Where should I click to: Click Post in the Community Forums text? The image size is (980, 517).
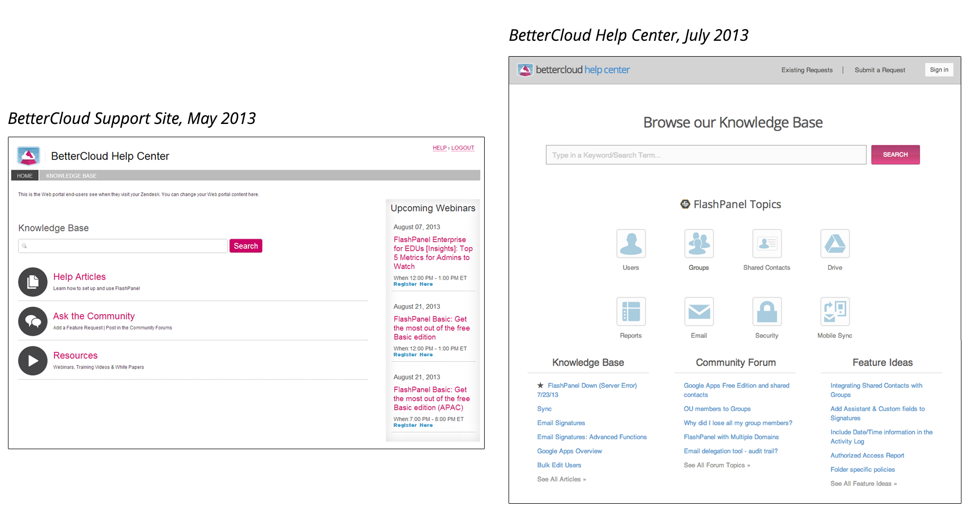click(x=139, y=328)
